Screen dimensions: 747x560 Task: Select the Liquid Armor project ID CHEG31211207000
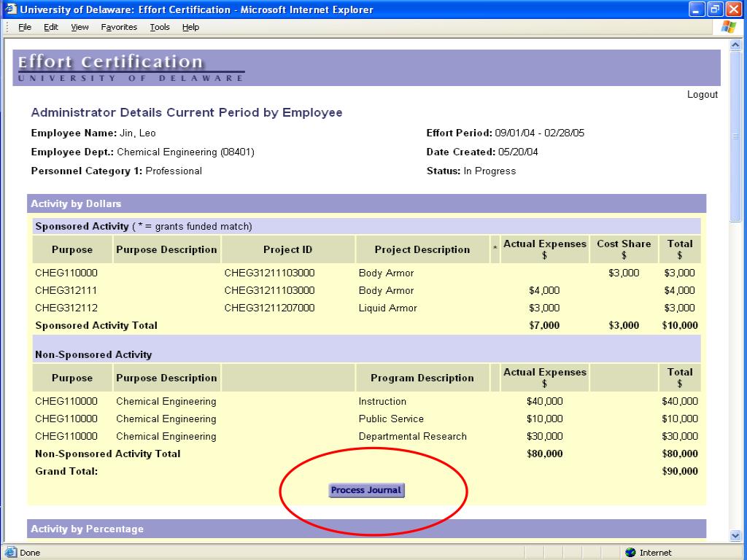coord(269,308)
